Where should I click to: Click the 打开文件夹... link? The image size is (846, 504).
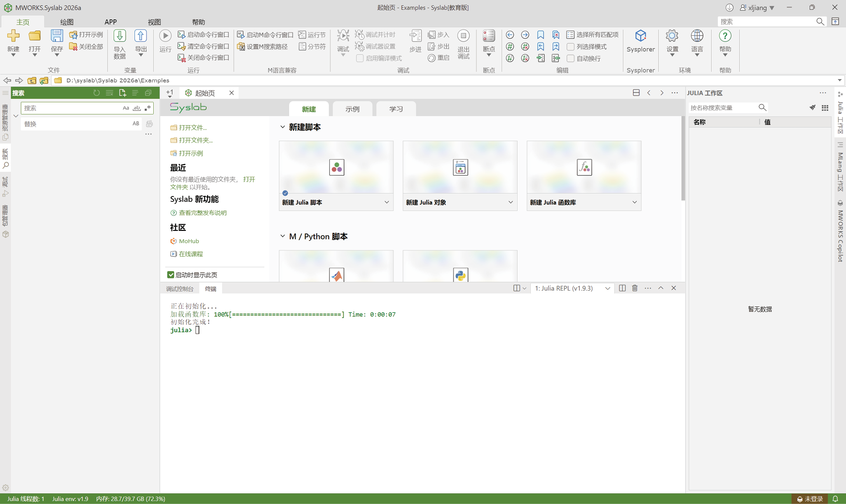(x=195, y=140)
